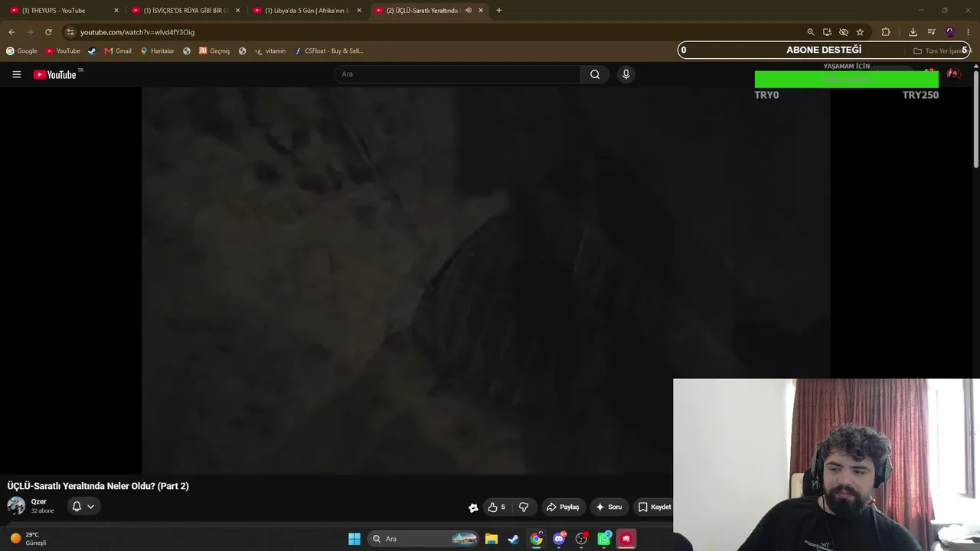Open the vitamin bookmark
The image size is (980, 551).
[270, 51]
